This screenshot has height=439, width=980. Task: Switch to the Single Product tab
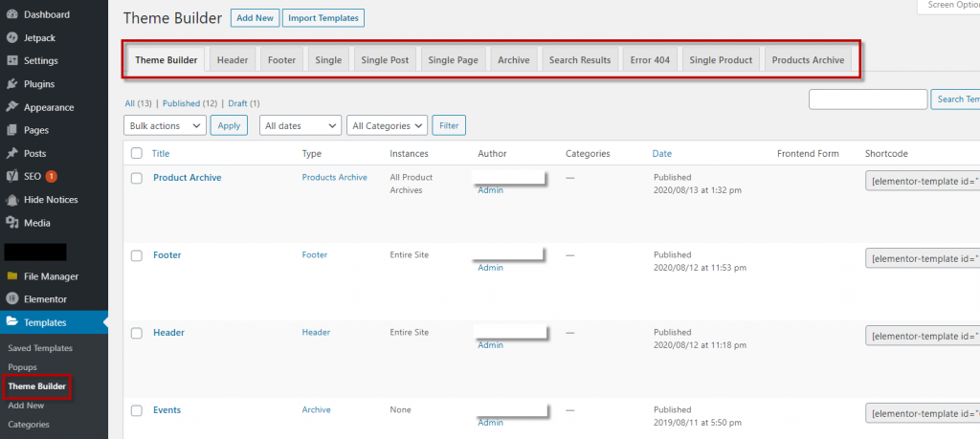click(x=722, y=60)
